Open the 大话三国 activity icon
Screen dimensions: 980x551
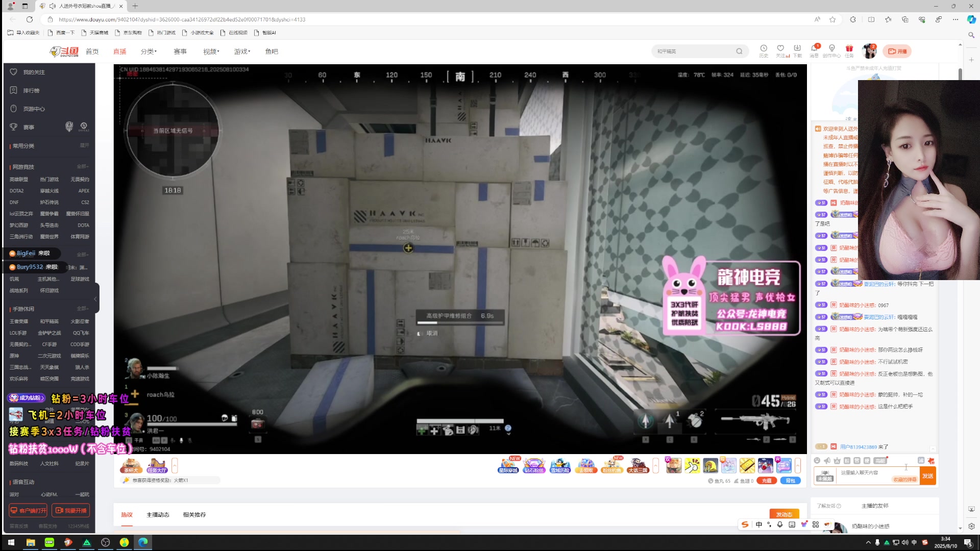(638, 465)
